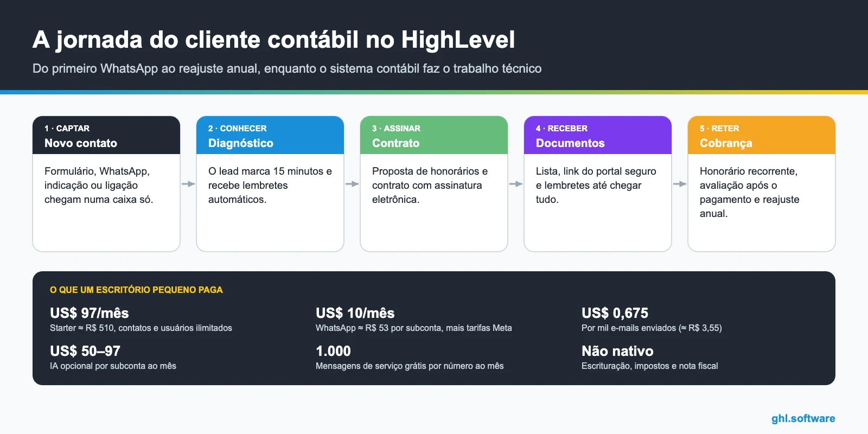The image size is (868, 434).
Task: Click the text 'Formulário, WhatsApp, indicação ou ligação'
Action: (97, 178)
